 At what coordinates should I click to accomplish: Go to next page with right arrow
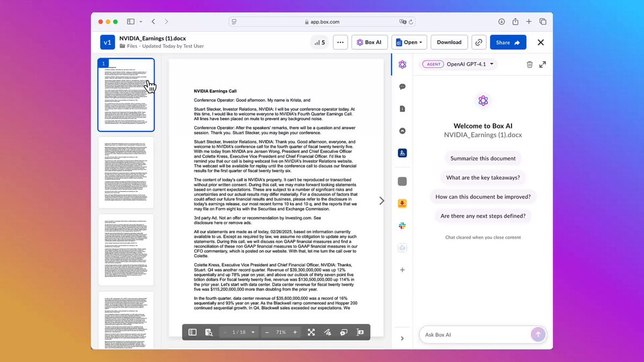click(x=382, y=201)
